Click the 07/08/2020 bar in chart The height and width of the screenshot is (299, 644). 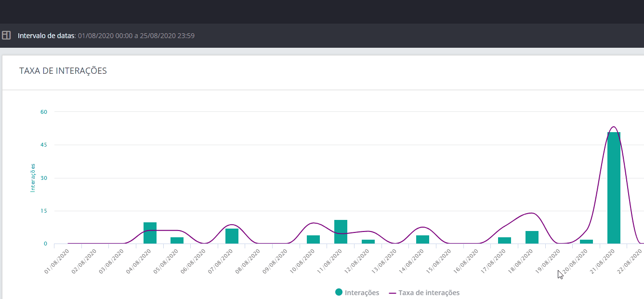[232, 236]
